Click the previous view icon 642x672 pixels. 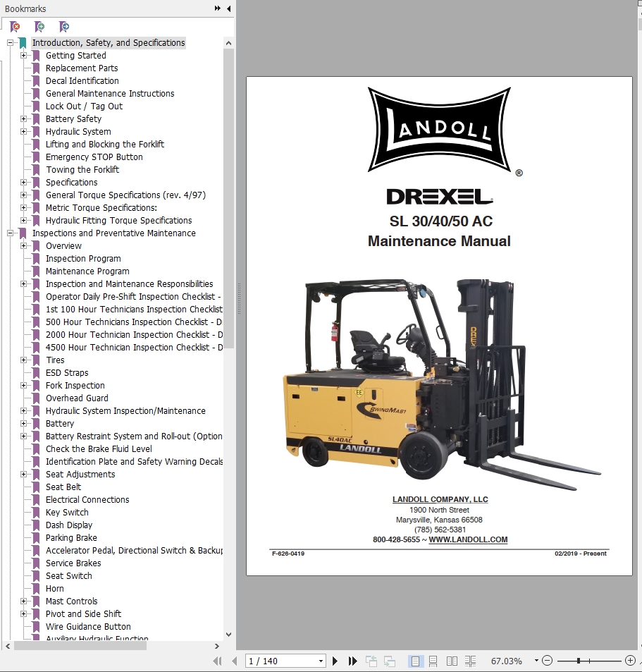371,661
